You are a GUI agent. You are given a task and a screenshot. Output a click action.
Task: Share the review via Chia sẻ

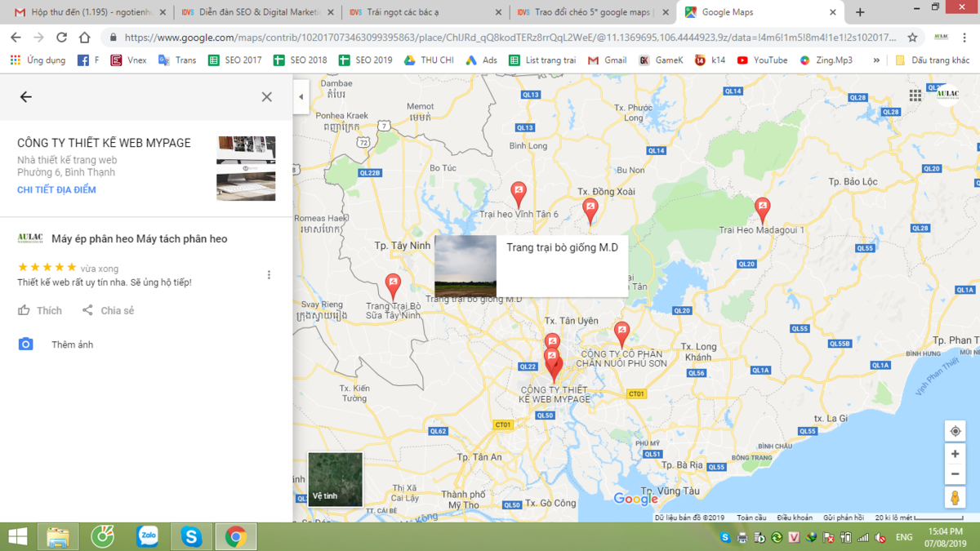click(108, 310)
